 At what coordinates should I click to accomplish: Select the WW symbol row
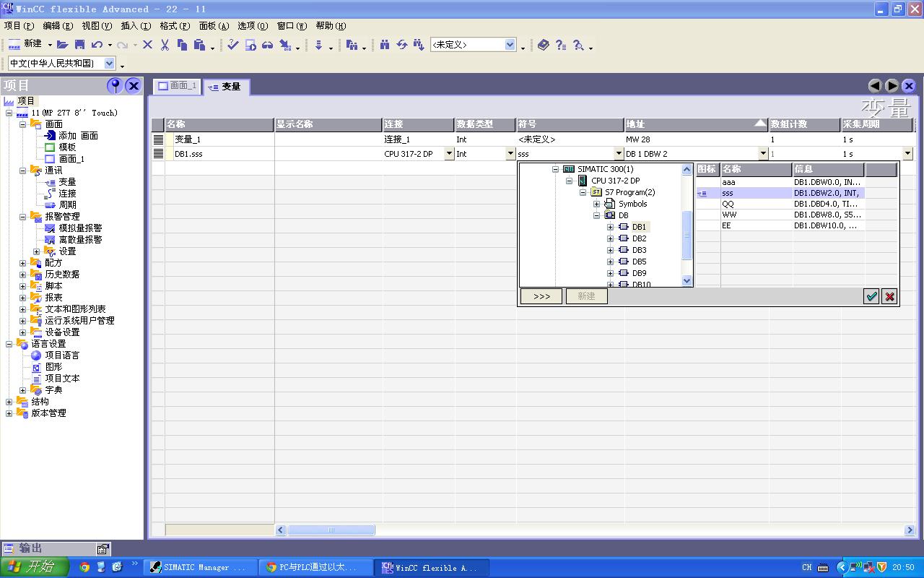780,215
